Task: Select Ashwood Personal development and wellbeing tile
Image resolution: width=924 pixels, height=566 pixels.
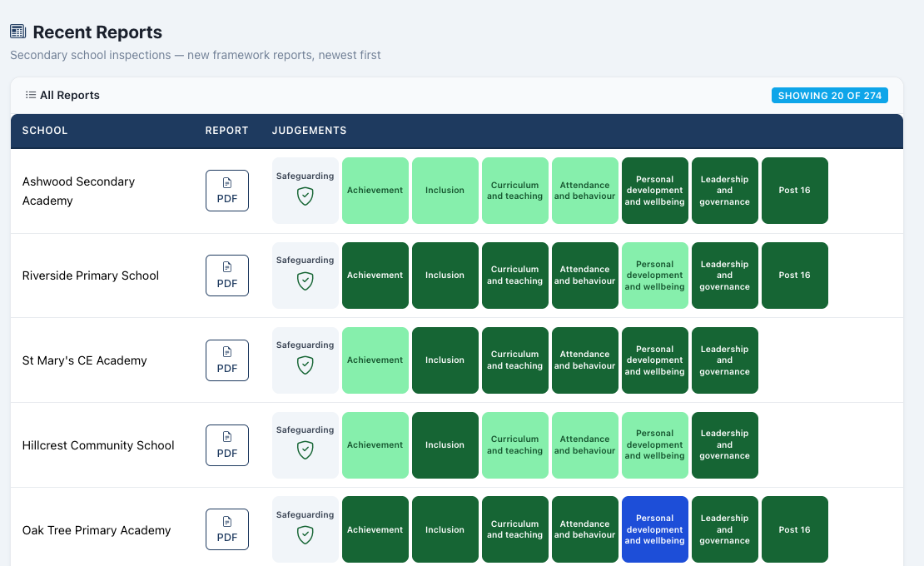Action: 654,191
